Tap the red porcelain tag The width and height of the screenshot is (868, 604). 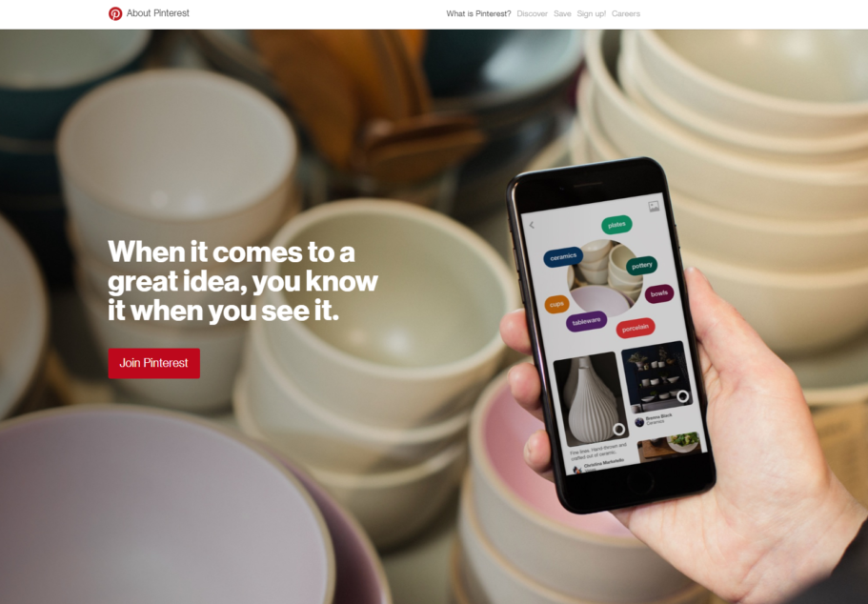coord(636,329)
